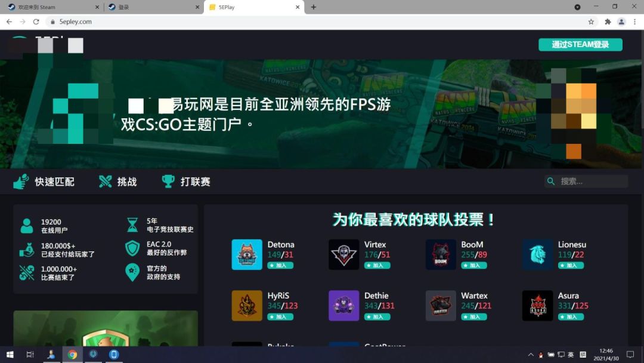644x363 pixels.
Task: Join team Detona with 加入 button
Action: click(280, 266)
